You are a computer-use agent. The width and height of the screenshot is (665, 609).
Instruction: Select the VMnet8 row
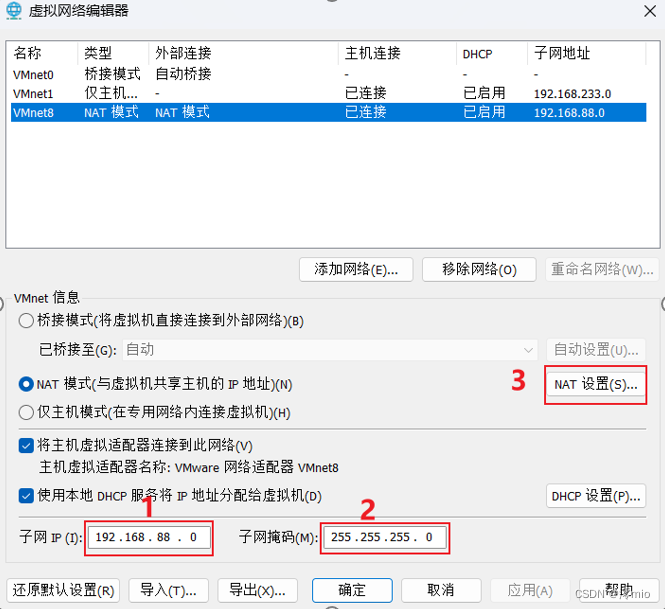329,112
